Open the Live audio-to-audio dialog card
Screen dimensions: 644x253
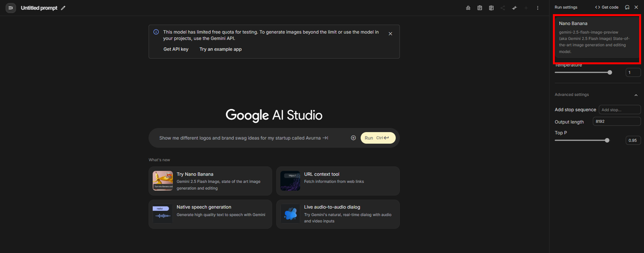pos(338,214)
